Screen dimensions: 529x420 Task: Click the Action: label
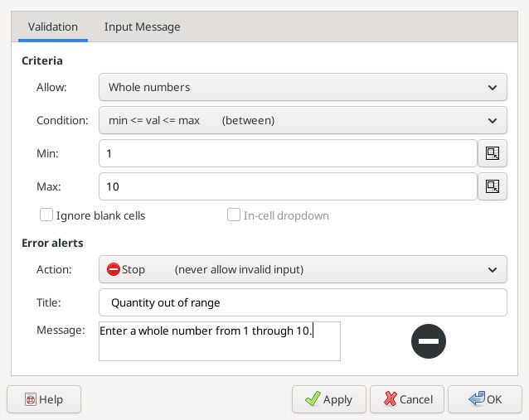click(x=55, y=269)
